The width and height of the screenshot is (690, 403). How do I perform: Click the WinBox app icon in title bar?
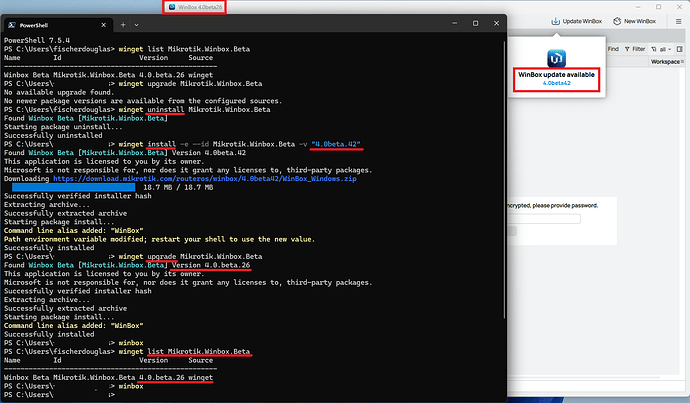pos(172,7)
